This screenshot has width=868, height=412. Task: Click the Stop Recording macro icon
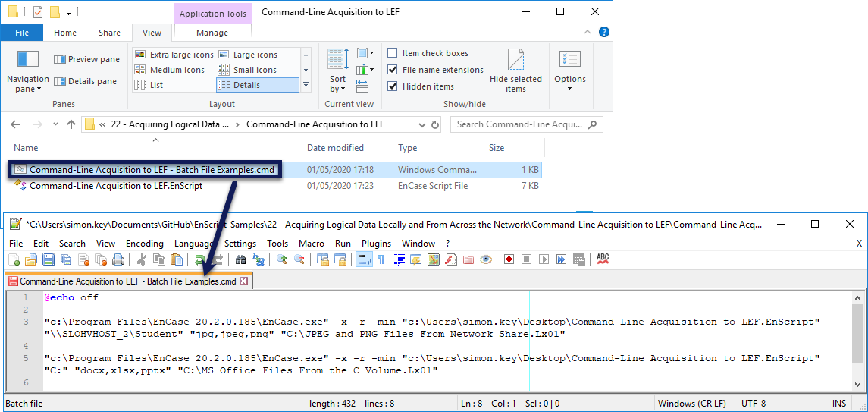(x=526, y=259)
